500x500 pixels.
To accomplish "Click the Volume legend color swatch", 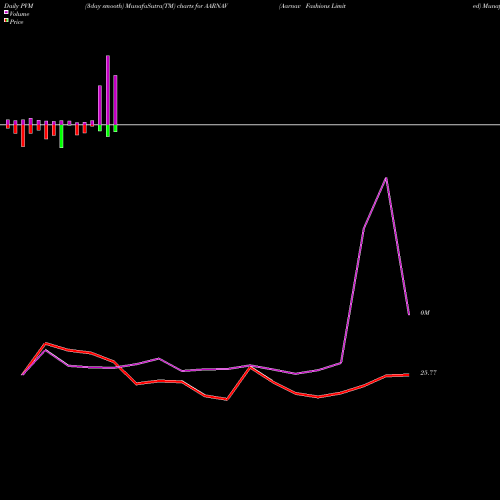I will [x=6, y=13].
